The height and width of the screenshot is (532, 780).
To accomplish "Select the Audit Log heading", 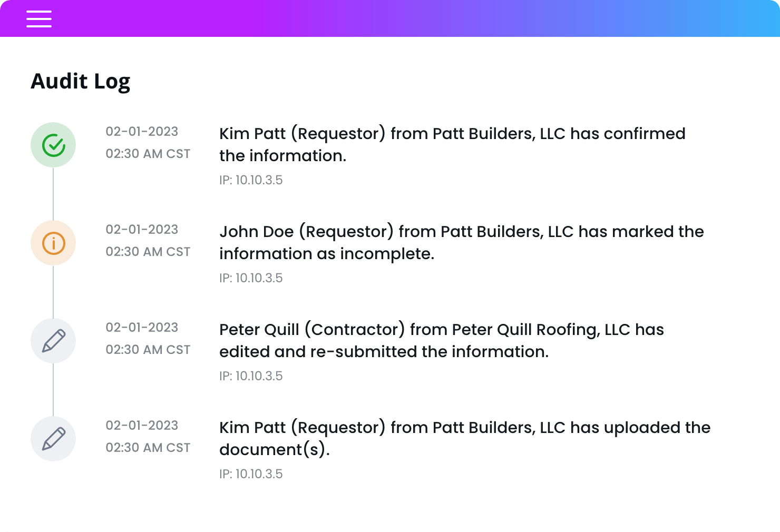I will point(81,82).
